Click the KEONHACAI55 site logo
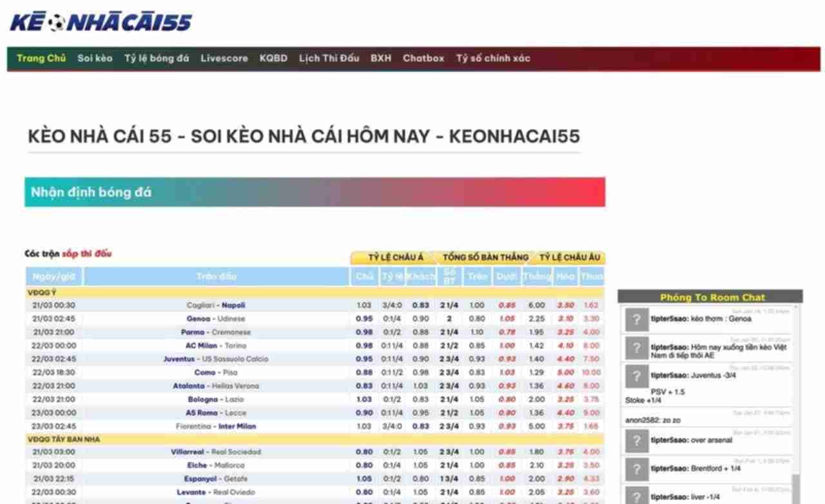The height and width of the screenshot is (504, 825). click(101, 23)
